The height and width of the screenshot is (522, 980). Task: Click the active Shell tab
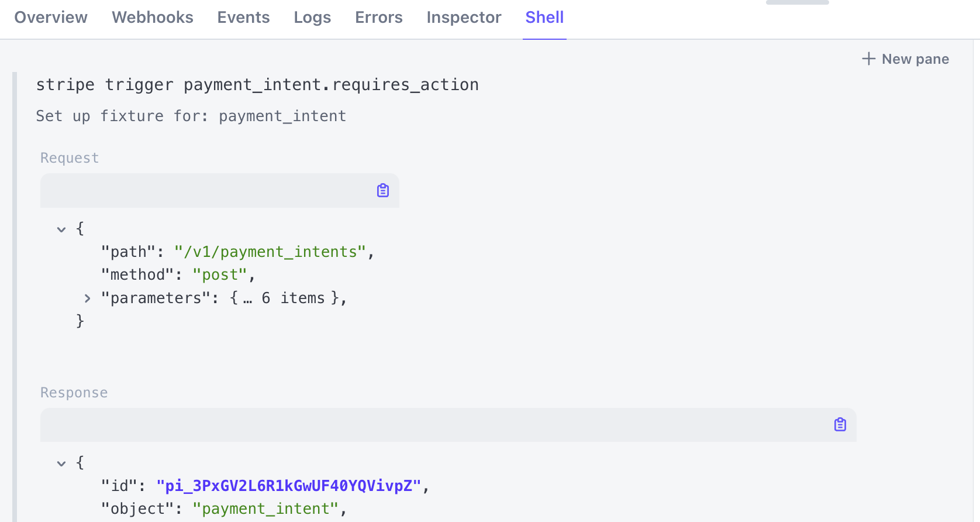544,18
